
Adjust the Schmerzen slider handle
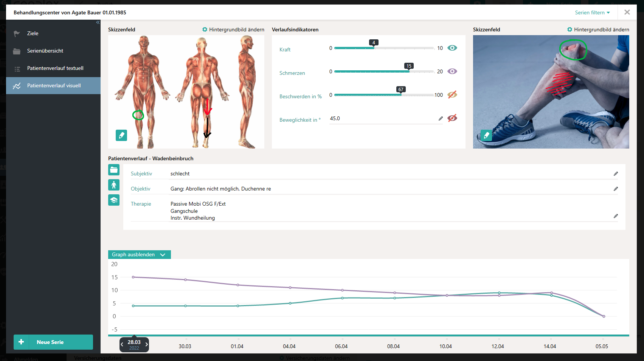click(408, 71)
